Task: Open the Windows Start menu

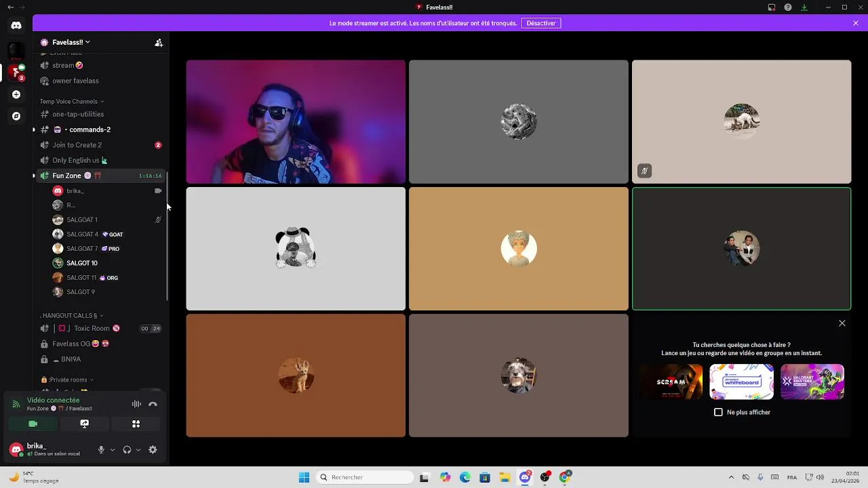Action: [304, 477]
